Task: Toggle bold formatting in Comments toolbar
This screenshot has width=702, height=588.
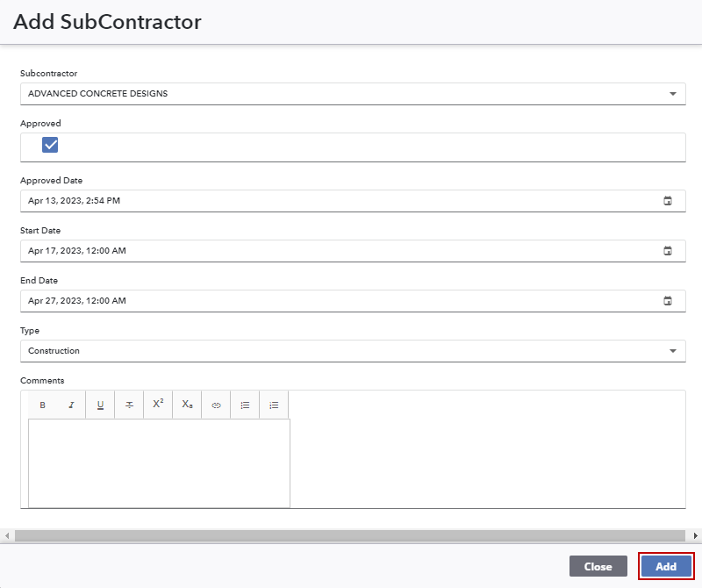Action: pos(42,405)
